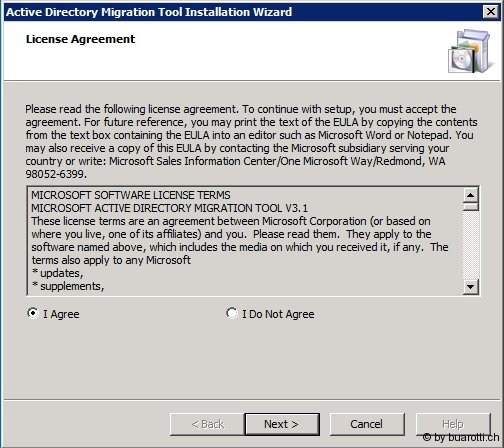This screenshot has width=504, height=448.
Task: Click the installer software box icon
Action: click(x=470, y=51)
